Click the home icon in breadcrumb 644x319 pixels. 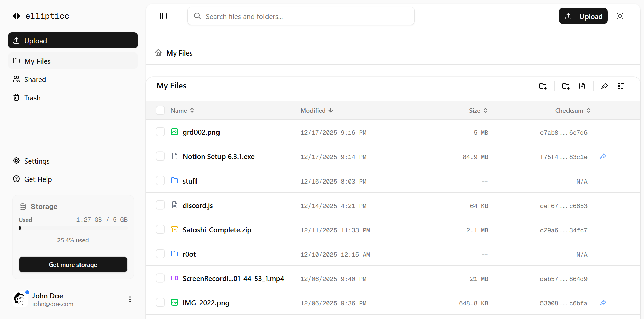click(x=158, y=53)
